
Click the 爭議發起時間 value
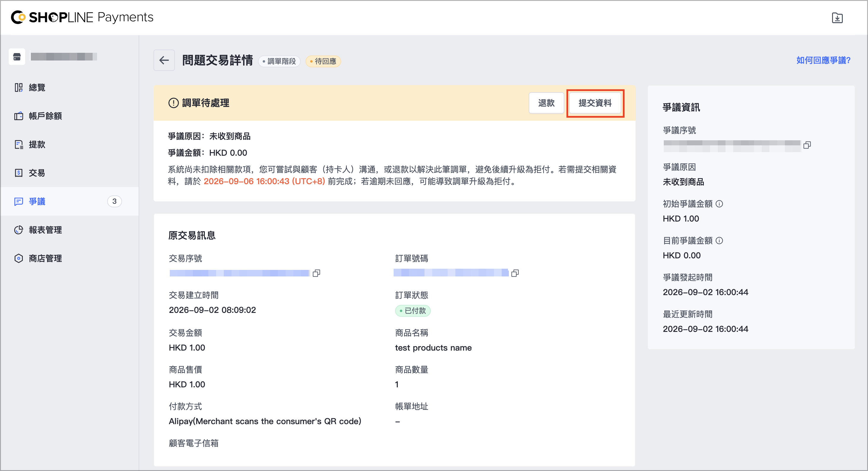click(x=706, y=292)
